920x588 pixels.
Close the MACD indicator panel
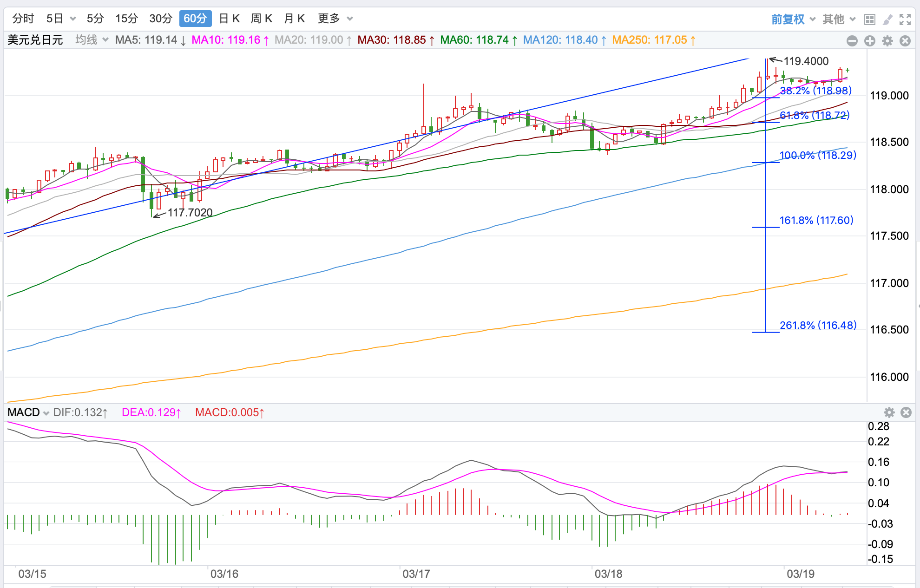click(906, 412)
